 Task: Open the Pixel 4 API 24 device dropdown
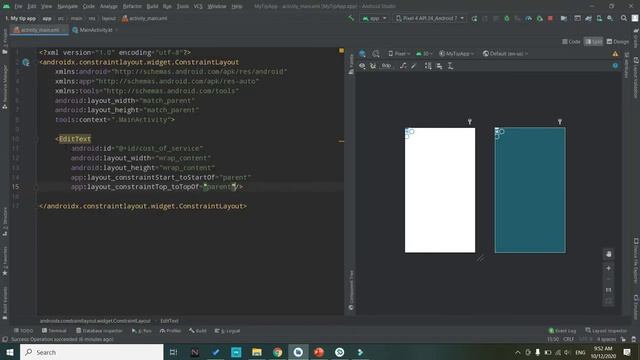tap(430, 18)
